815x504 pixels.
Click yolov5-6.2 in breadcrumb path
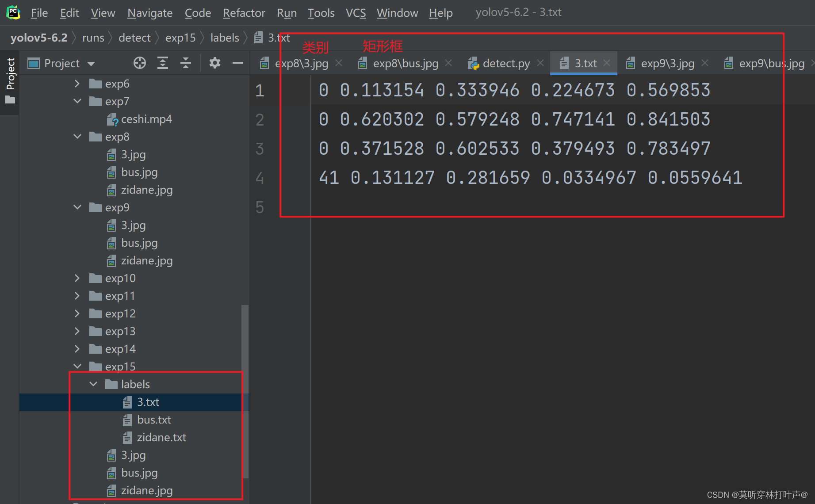click(39, 38)
